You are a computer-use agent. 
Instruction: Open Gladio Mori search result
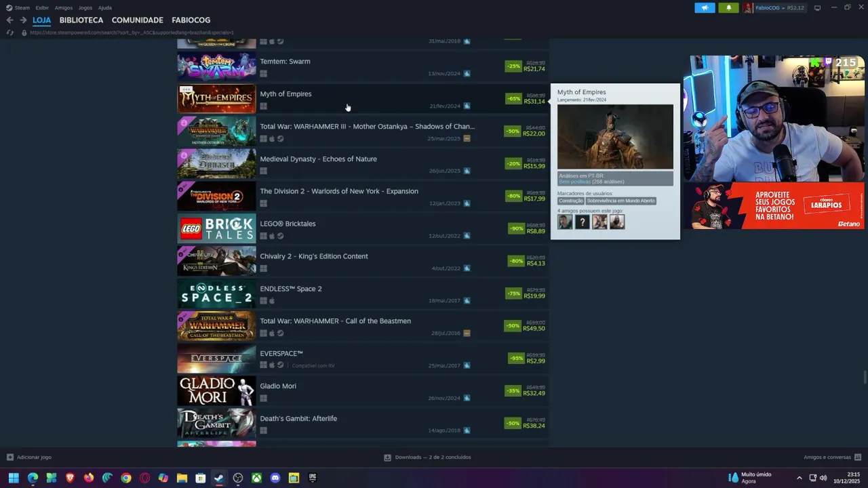(363, 391)
